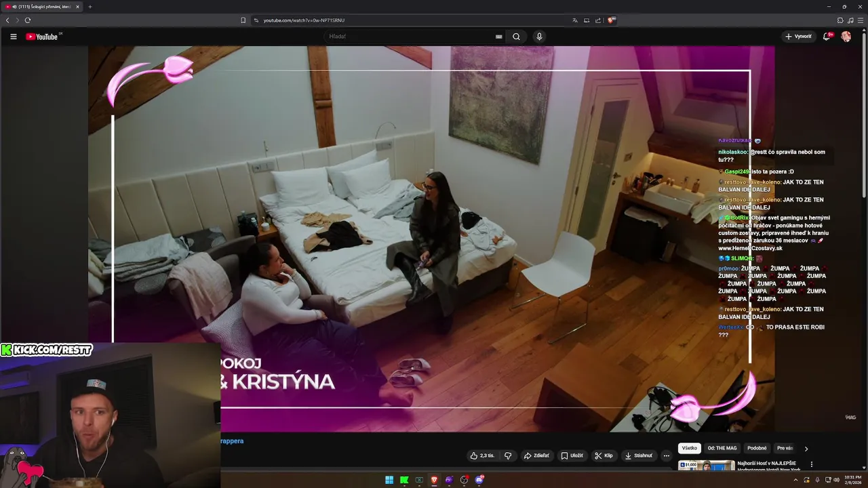Open options menu for Najhorší Hosť video
The width and height of the screenshot is (868, 488).
(812, 465)
